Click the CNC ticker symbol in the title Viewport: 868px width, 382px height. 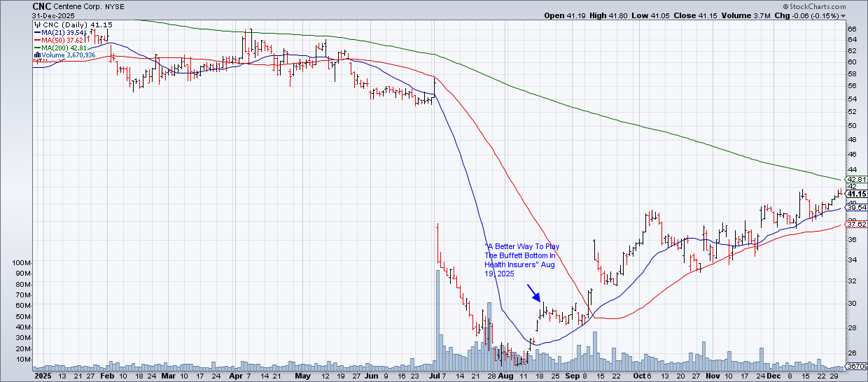pos(41,6)
